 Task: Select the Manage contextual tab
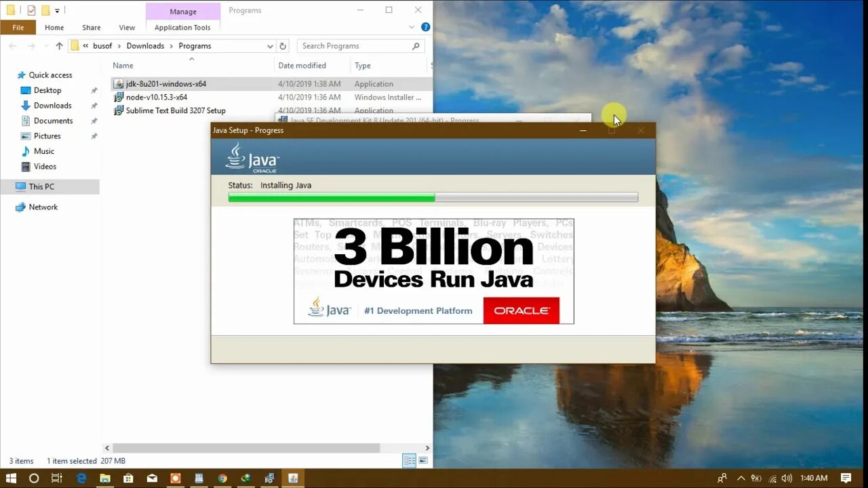pyautogui.click(x=183, y=12)
